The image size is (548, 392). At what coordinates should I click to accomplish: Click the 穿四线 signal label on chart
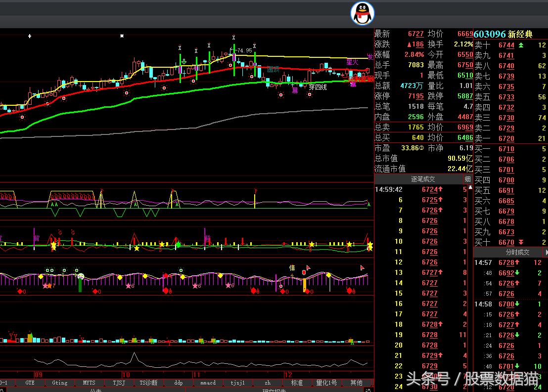point(318,87)
